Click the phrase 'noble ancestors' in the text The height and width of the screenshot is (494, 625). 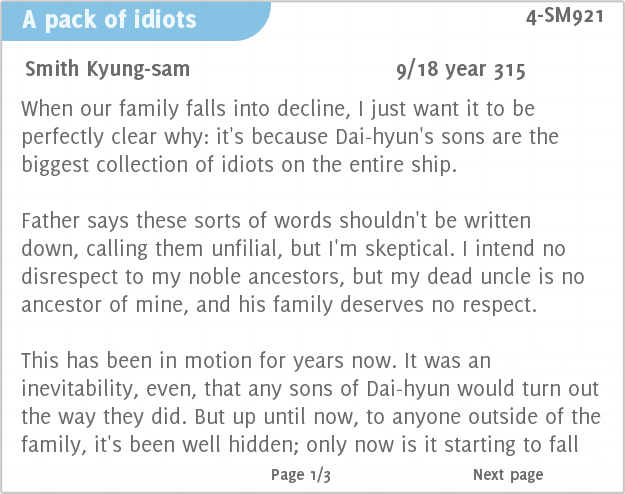(266, 277)
